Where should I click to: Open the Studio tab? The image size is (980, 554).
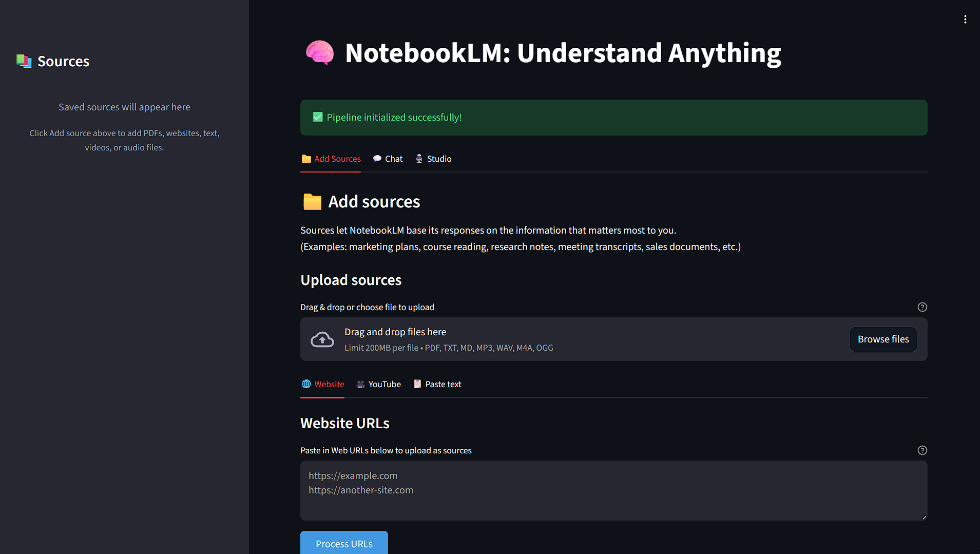(x=433, y=159)
